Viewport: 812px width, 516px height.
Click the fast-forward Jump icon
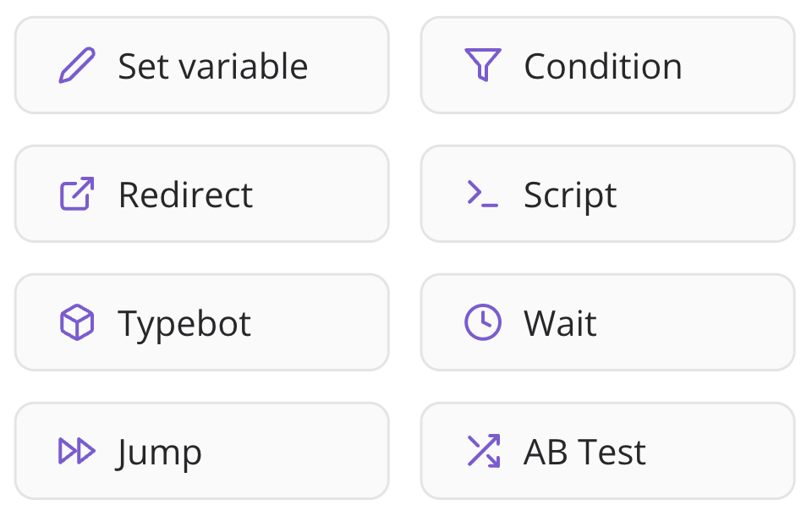tap(77, 452)
